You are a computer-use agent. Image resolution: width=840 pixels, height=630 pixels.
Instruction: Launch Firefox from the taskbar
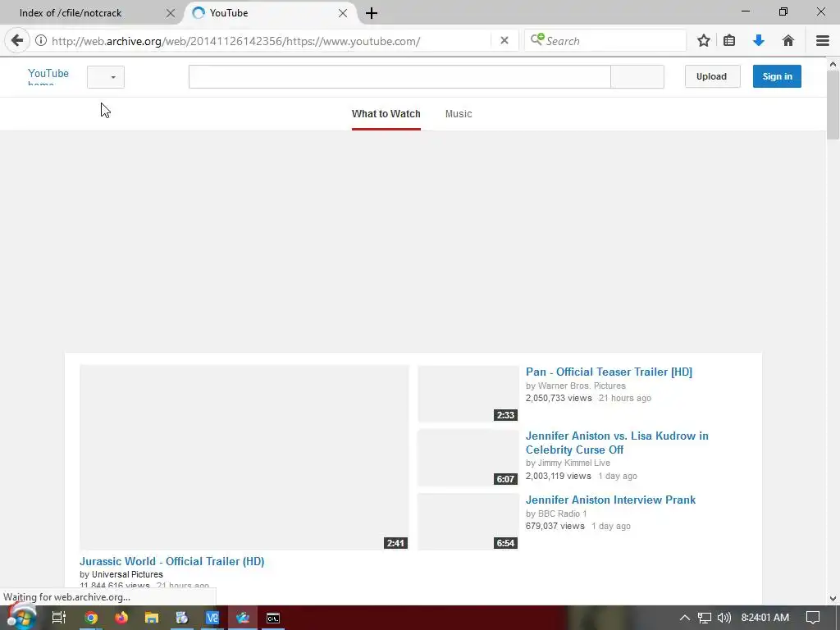tap(121, 618)
